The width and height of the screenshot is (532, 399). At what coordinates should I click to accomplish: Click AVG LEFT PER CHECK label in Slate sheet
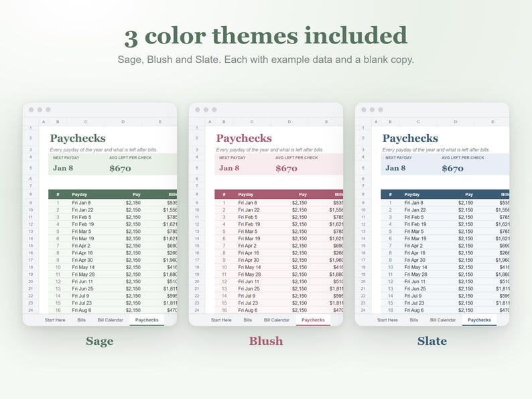[463, 158]
